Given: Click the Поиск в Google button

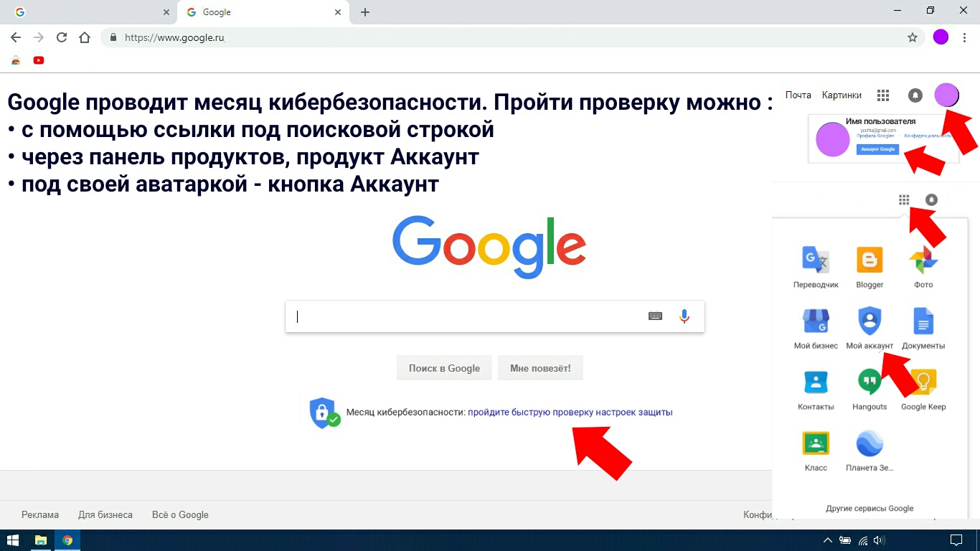Looking at the screenshot, I should click(x=444, y=368).
